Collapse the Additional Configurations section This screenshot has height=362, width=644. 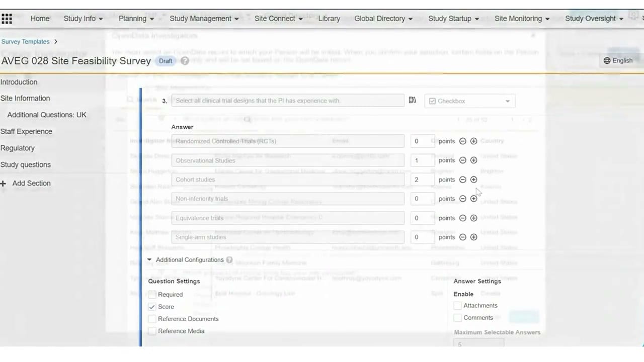click(x=149, y=260)
